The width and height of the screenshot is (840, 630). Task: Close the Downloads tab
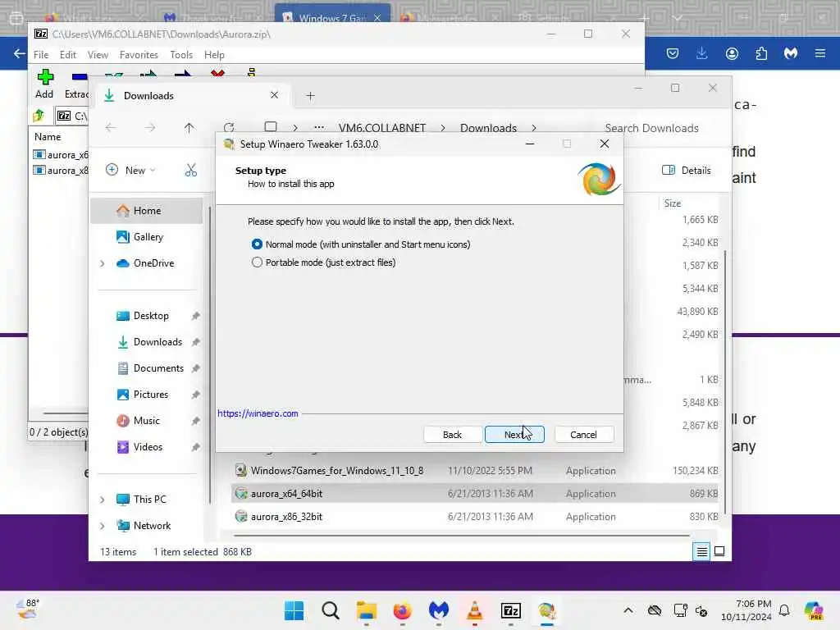click(274, 95)
